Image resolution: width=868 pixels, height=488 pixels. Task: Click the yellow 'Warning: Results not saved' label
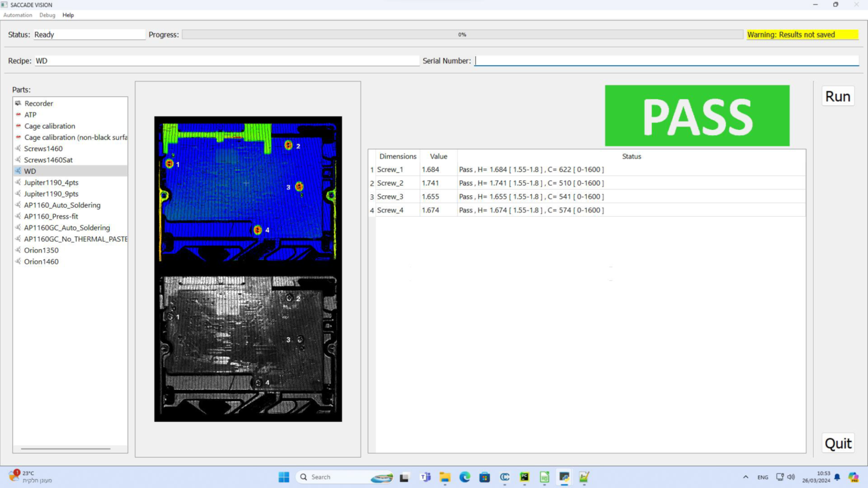[802, 34]
